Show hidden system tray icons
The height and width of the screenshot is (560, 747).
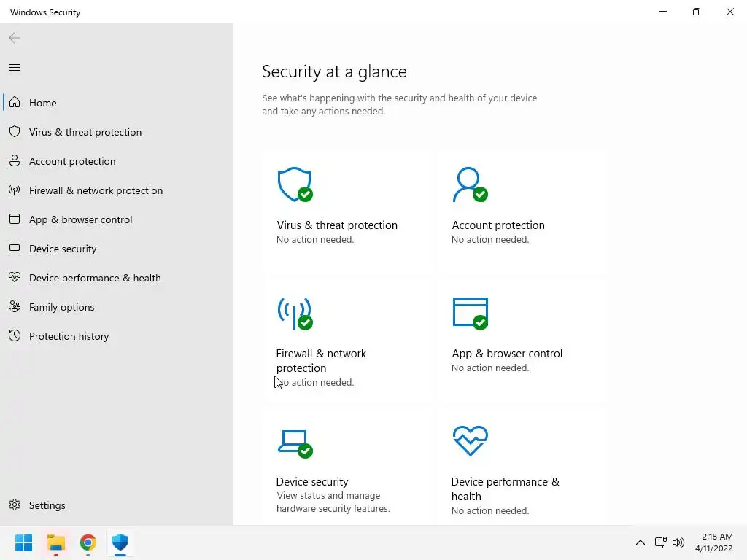640,542
